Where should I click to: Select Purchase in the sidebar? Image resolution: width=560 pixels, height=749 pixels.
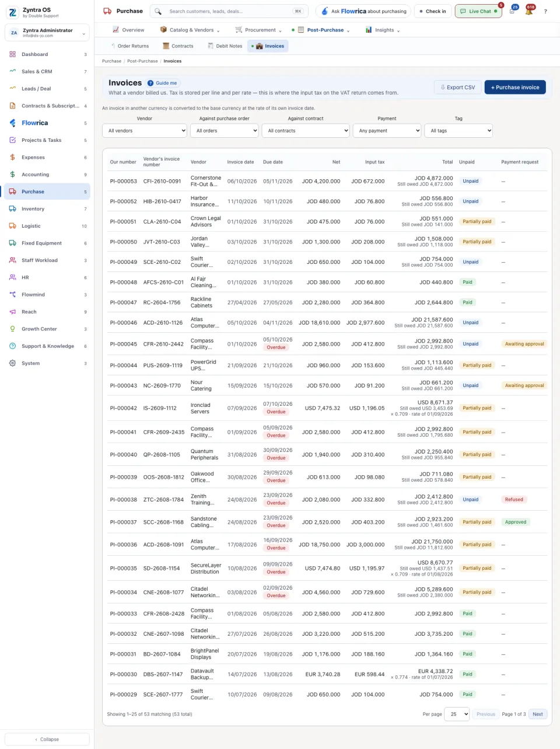[47, 191]
